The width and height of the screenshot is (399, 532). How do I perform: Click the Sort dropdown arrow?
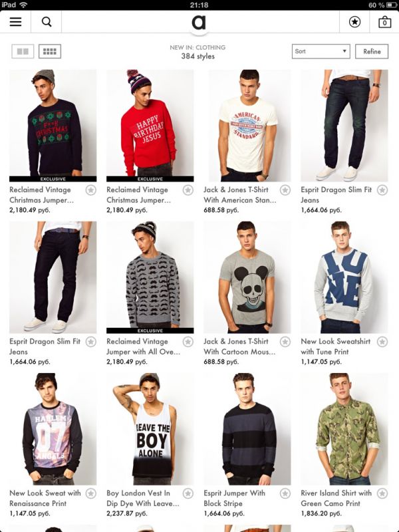tap(344, 51)
